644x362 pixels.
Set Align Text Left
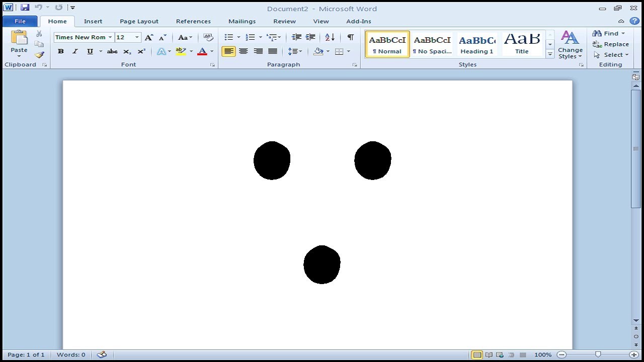[x=228, y=51]
